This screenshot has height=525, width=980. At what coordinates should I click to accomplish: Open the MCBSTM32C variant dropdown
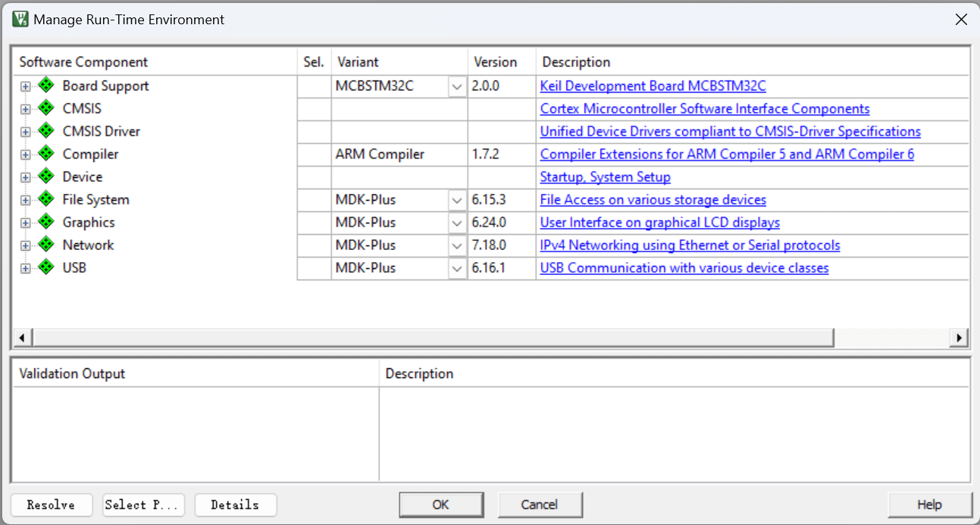(457, 86)
